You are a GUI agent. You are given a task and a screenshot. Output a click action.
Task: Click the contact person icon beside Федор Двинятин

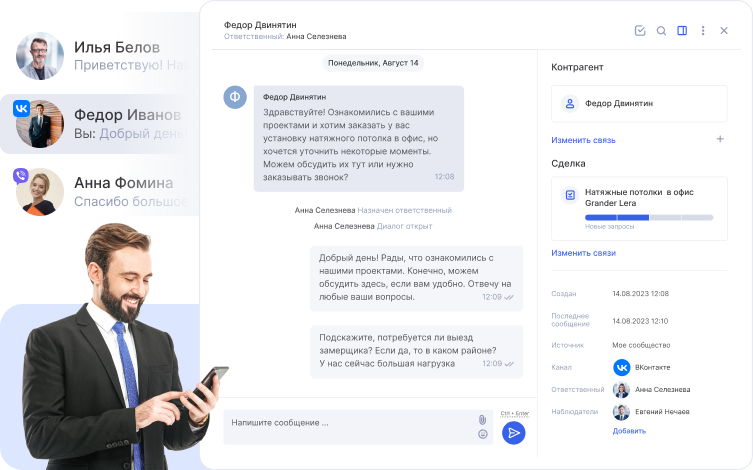coord(570,103)
